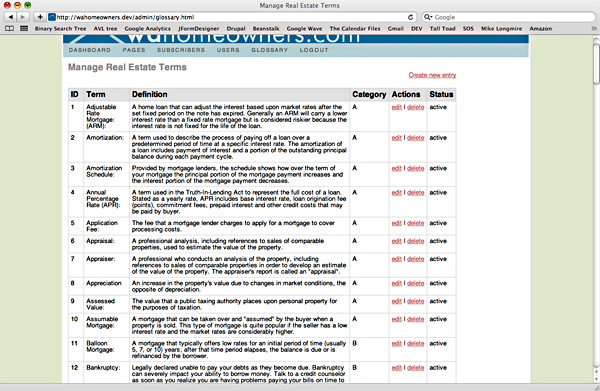Delete the Application Fee entry
Image resolution: width=600 pixels, height=391 pixels.
tap(416, 223)
